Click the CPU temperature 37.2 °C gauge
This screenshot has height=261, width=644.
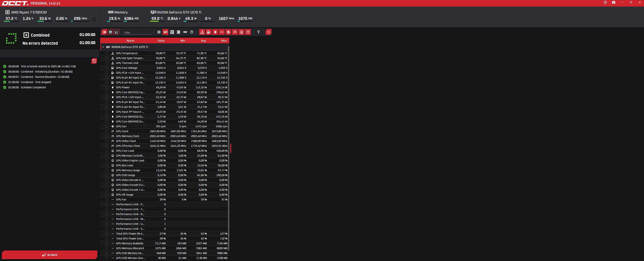click(x=11, y=19)
